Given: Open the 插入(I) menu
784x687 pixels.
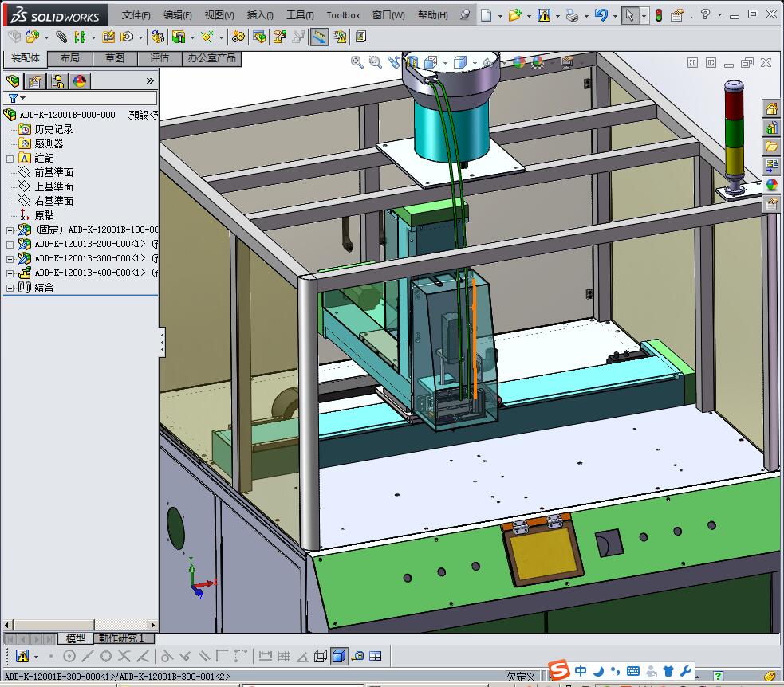Looking at the screenshot, I should (x=260, y=14).
